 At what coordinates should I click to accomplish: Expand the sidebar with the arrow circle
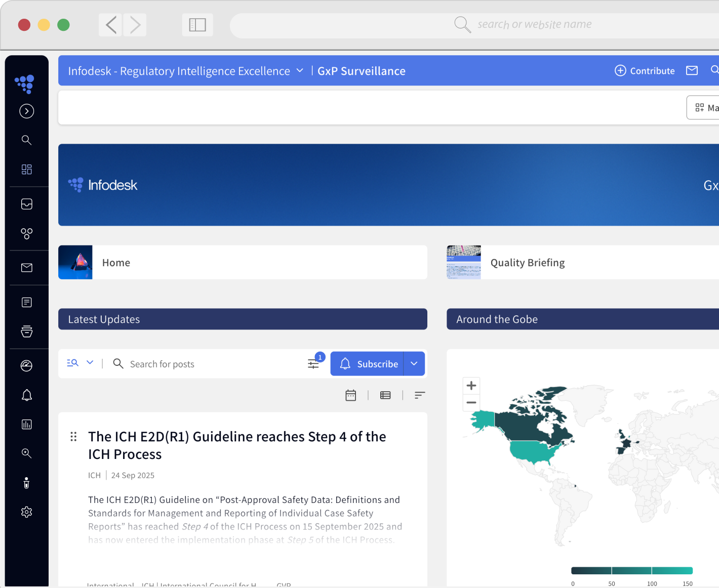click(x=27, y=111)
